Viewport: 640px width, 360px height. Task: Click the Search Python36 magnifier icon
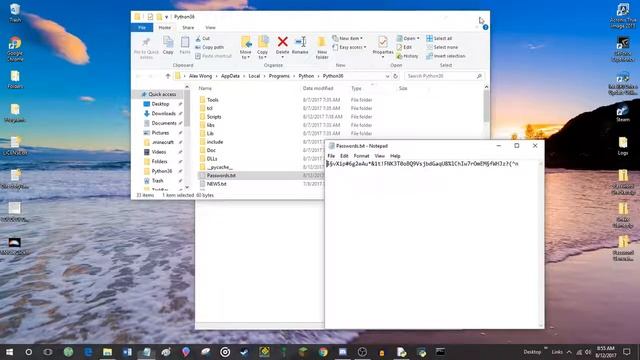(x=479, y=76)
